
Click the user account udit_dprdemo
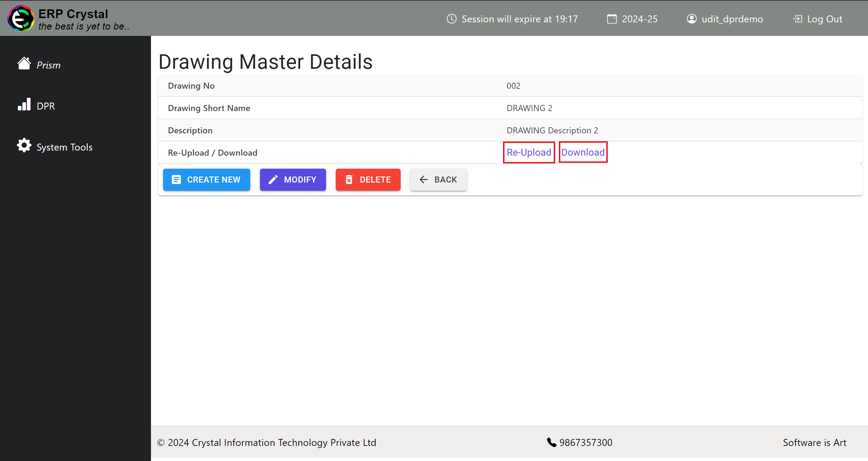(x=725, y=18)
